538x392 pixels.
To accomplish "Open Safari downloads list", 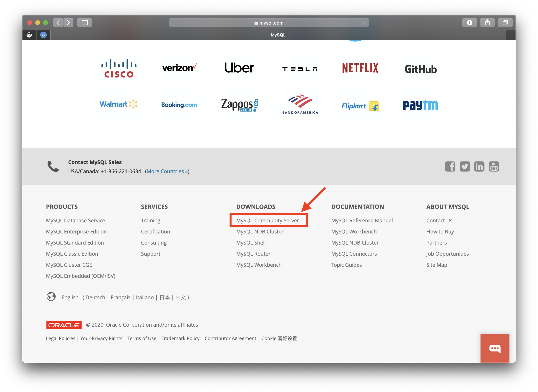I will click(x=469, y=23).
